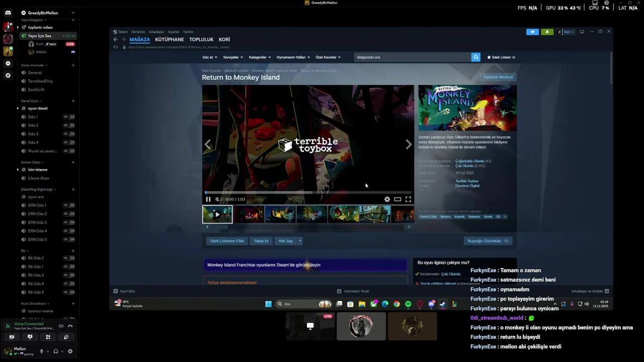Open File Explorer from the taskbar
Image resolution: width=644 pixels, height=362 pixels.
(x=362, y=304)
